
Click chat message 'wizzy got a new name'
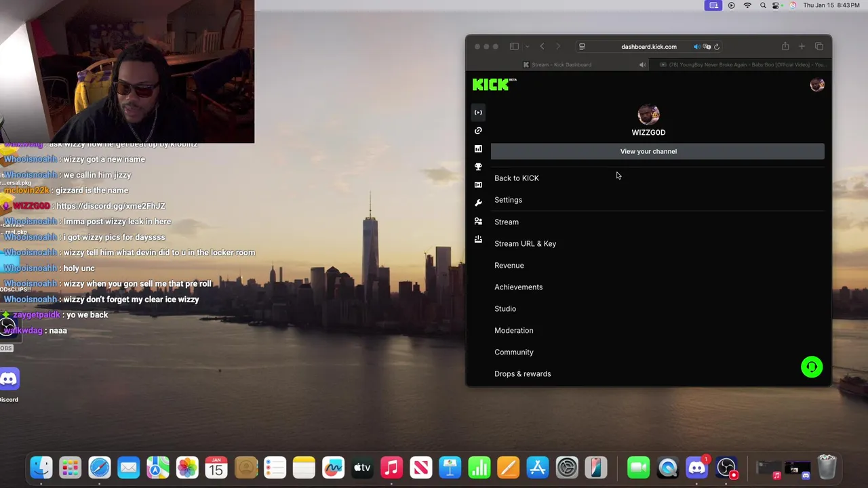104,159
